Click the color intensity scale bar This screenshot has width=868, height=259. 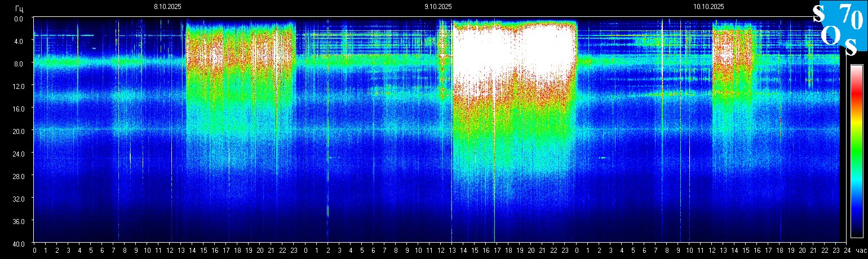[856, 151]
